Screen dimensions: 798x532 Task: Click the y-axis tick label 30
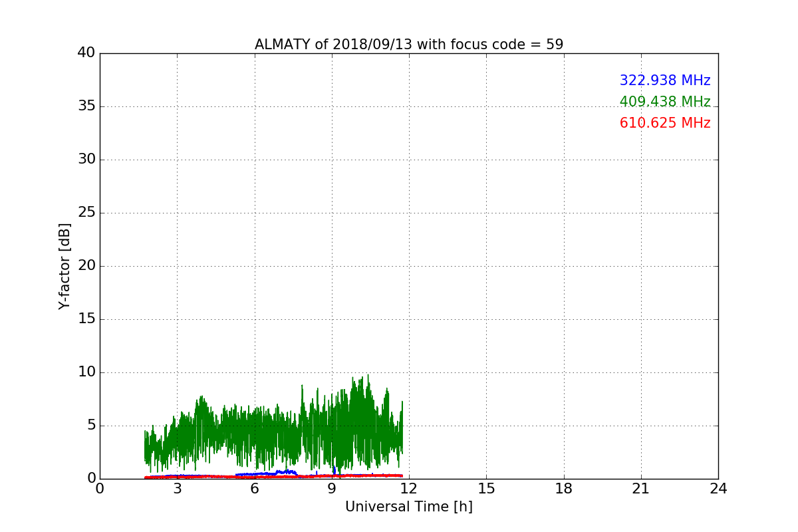86,160
